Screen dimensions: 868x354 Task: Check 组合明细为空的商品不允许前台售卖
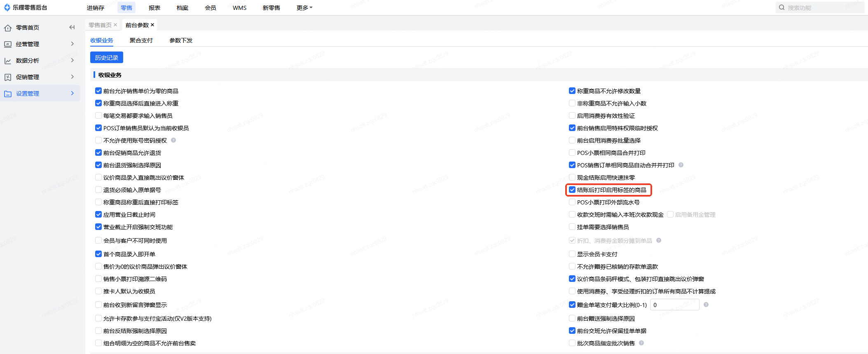pyautogui.click(x=98, y=343)
